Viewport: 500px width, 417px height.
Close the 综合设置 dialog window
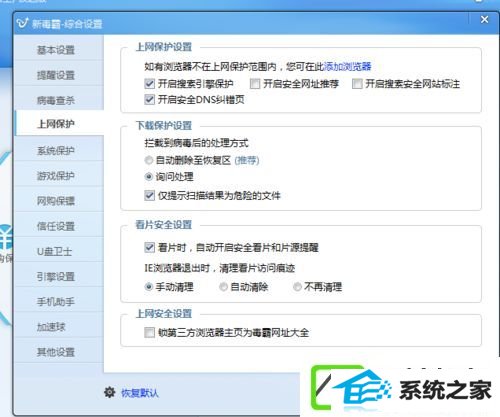click(484, 20)
